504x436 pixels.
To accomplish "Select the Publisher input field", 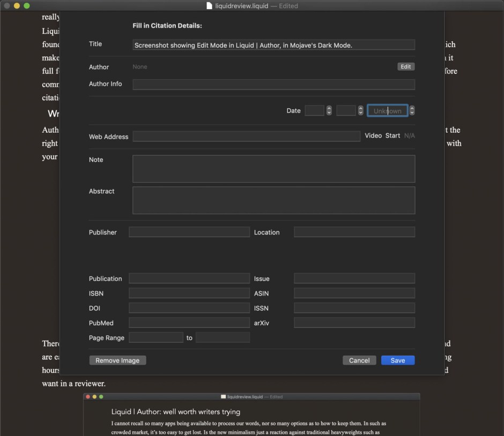I will [189, 232].
